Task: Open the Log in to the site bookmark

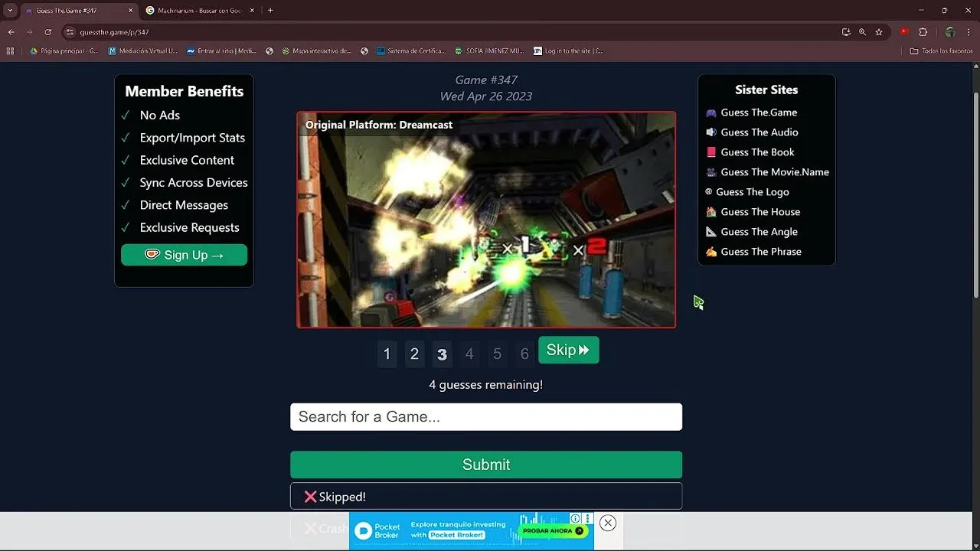Action: click(569, 51)
